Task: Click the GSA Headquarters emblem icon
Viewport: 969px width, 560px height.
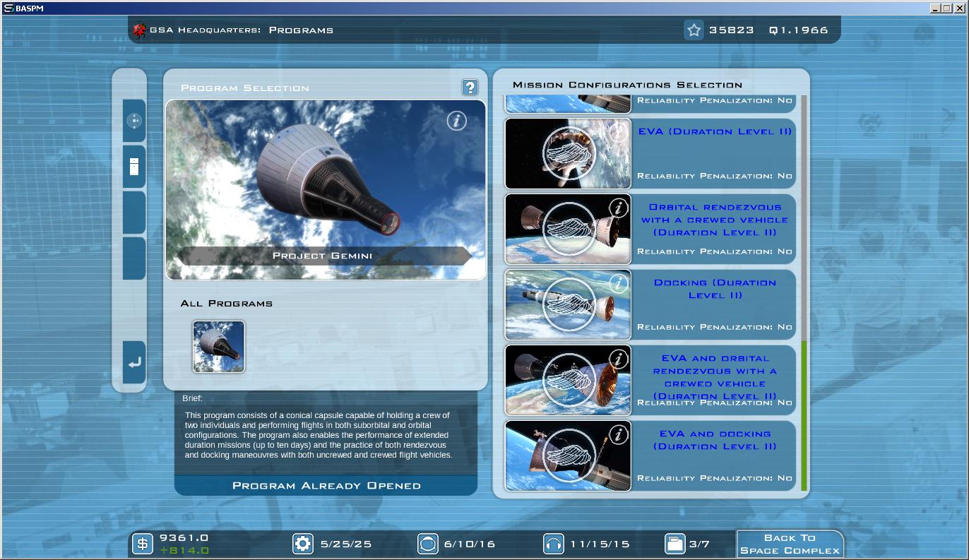Action: pyautogui.click(x=140, y=30)
